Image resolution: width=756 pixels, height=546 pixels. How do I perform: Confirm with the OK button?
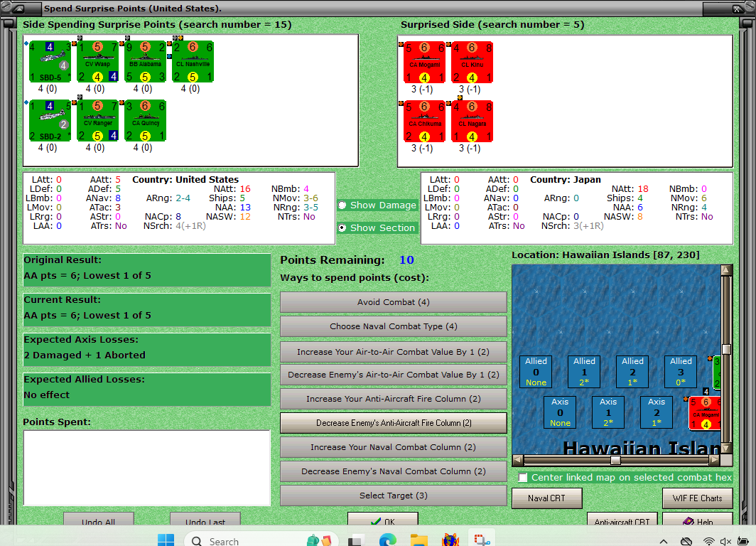pyautogui.click(x=383, y=519)
